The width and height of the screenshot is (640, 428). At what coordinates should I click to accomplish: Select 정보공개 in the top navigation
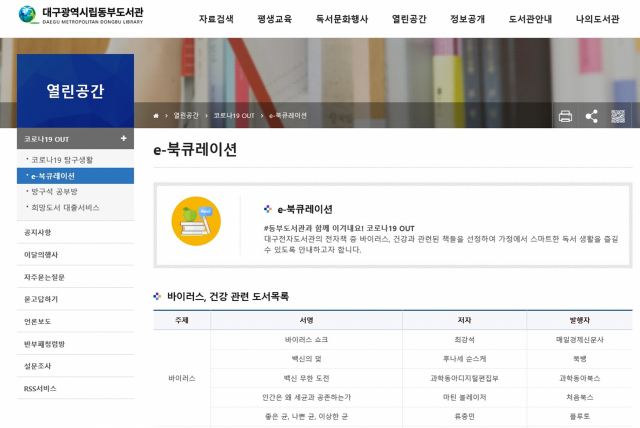[x=467, y=19]
